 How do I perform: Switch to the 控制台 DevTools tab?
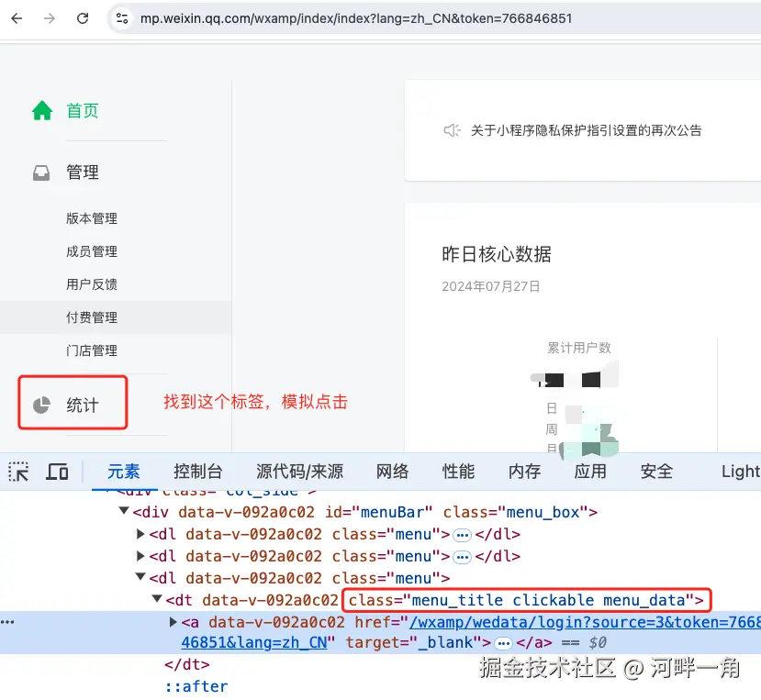(x=198, y=472)
